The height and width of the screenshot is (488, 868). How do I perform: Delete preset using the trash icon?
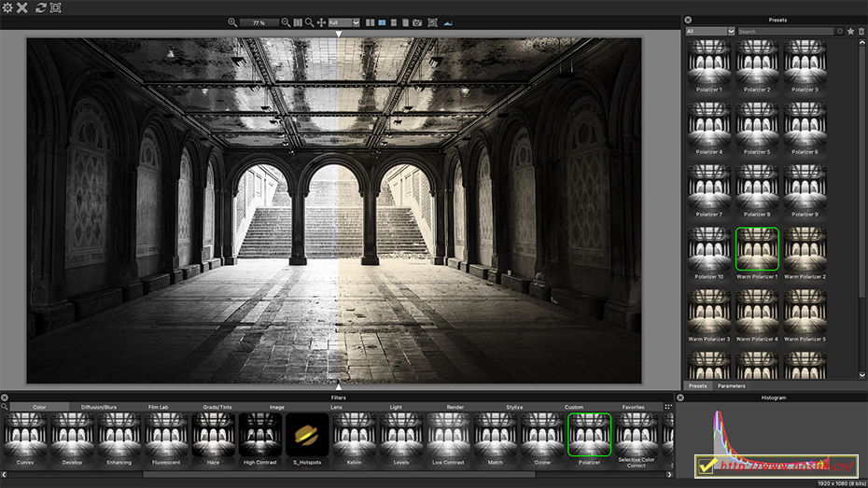click(861, 32)
